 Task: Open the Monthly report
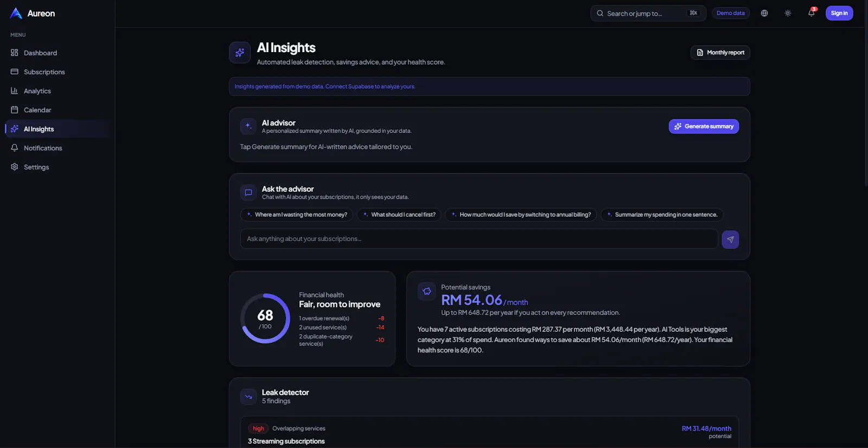point(720,52)
